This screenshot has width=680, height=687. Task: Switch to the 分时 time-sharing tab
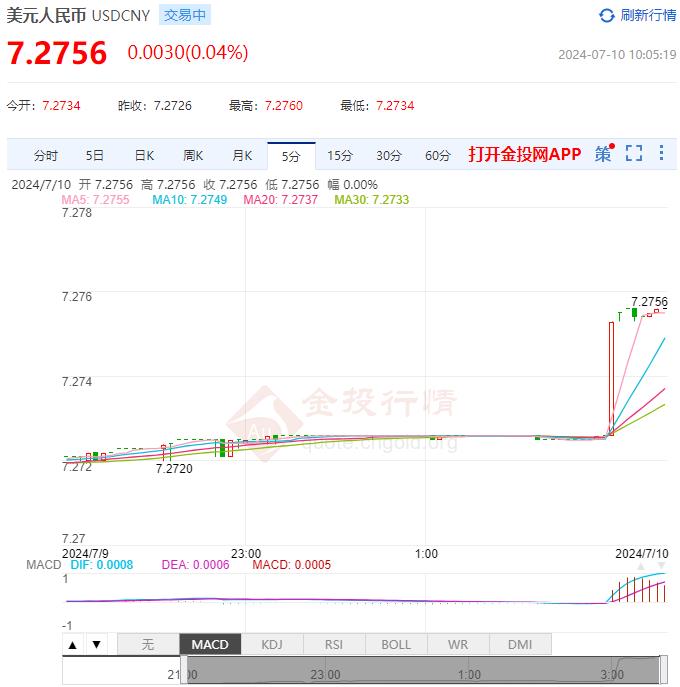(46, 155)
